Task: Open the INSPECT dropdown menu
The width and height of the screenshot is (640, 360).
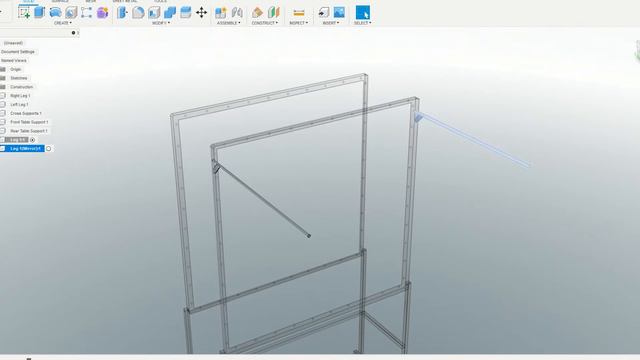Action: 298,23
